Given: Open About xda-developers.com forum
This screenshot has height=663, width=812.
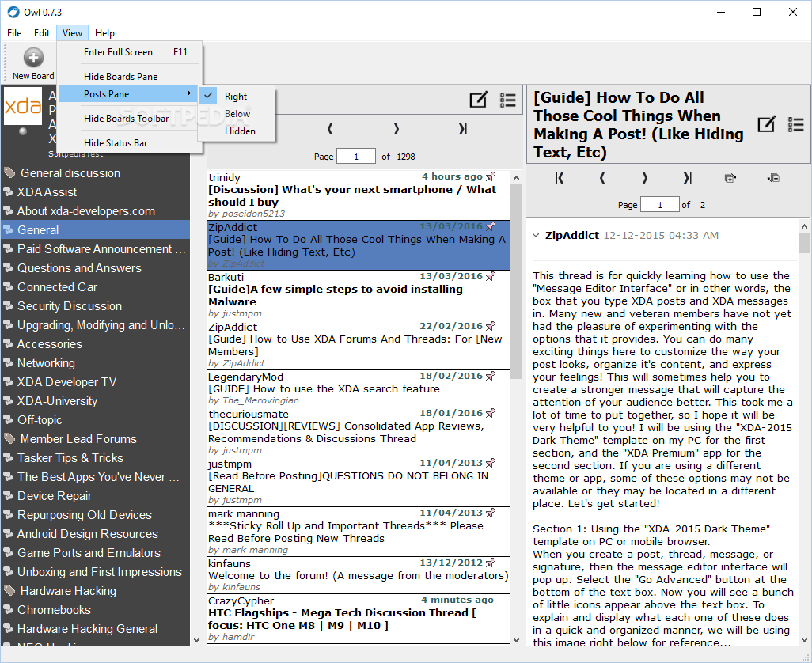Looking at the screenshot, I should [x=96, y=211].
